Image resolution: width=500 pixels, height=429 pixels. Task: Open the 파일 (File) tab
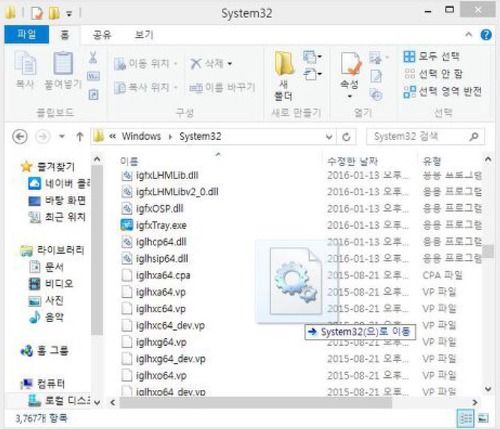(x=27, y=34)
